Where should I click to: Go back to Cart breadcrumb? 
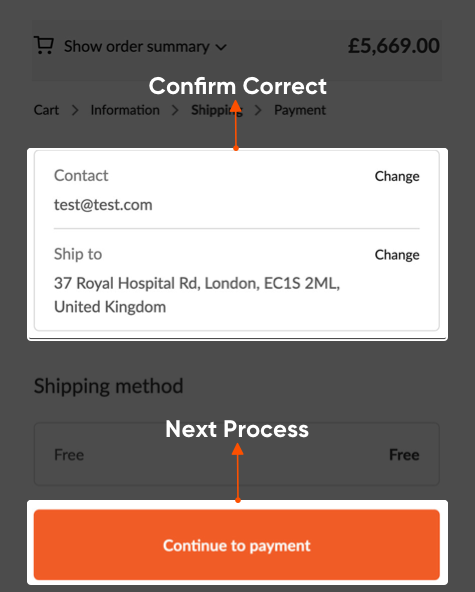[46, 110]
